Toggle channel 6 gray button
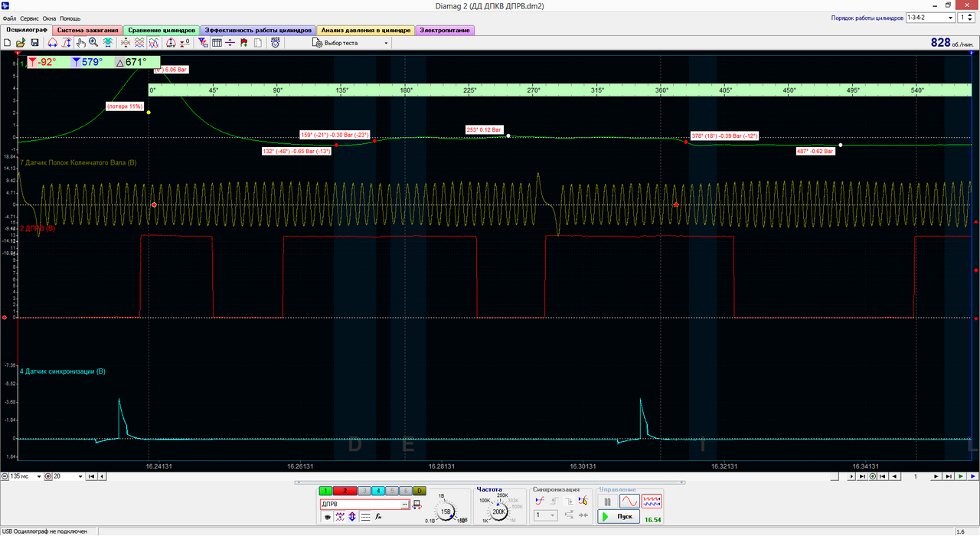The height and width of the screenshot is (536, 980). click(406, 491)
